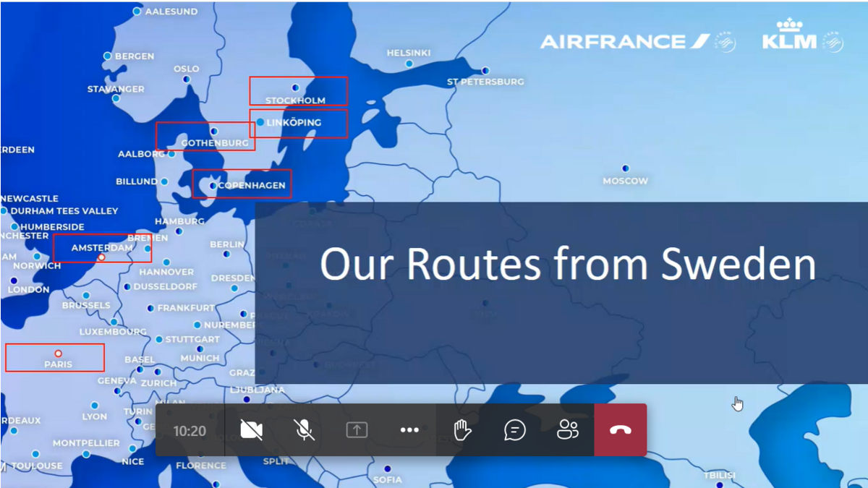Image resolution: width=868 pixels, height=488 pixels.
Task: Select the Paris hub red circle
Action: click(59, 354)
